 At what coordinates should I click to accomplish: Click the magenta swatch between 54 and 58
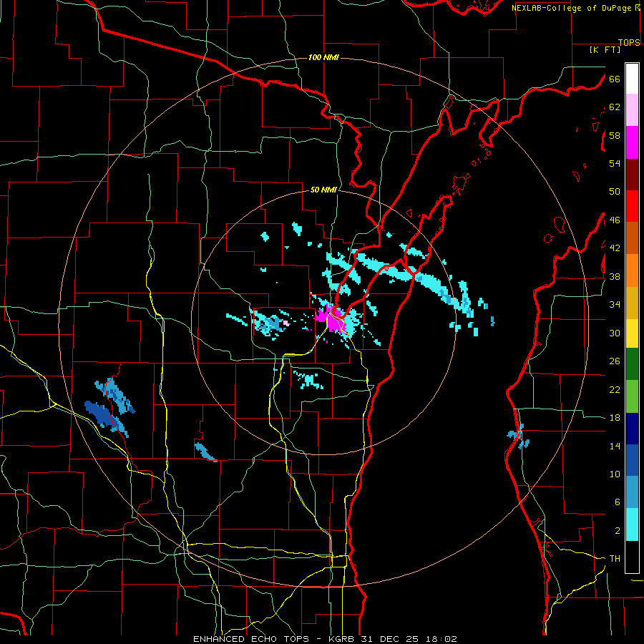click(632, 142)
